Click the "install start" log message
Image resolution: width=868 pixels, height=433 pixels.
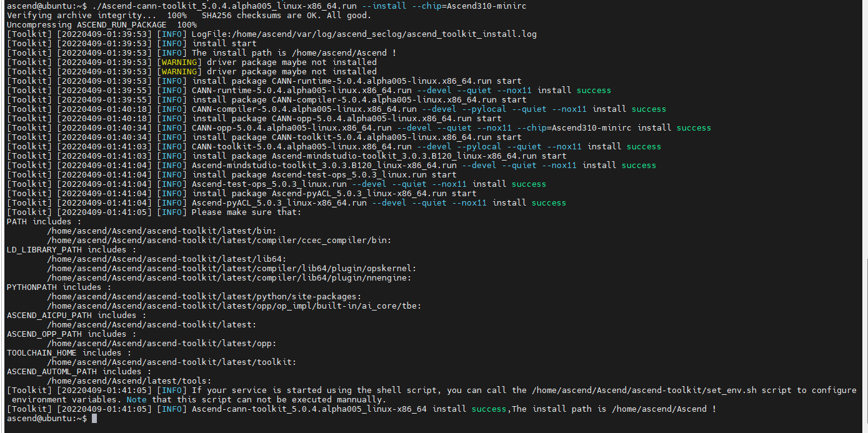224,43
